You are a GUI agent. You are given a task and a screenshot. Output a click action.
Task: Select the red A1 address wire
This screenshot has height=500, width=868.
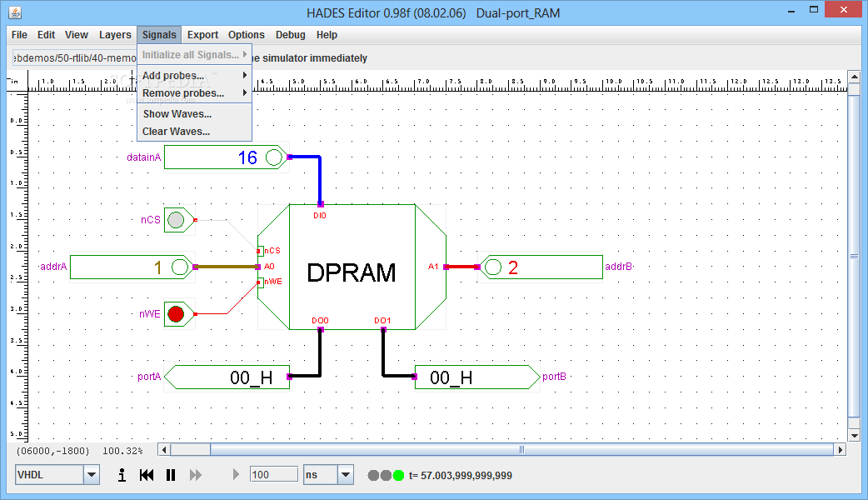[x=461, y=267]
